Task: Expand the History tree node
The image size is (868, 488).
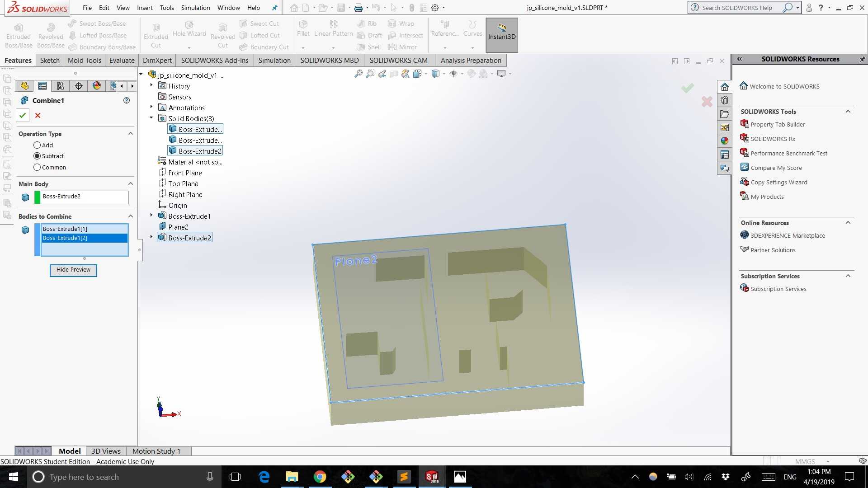Action: click(151, 85)
